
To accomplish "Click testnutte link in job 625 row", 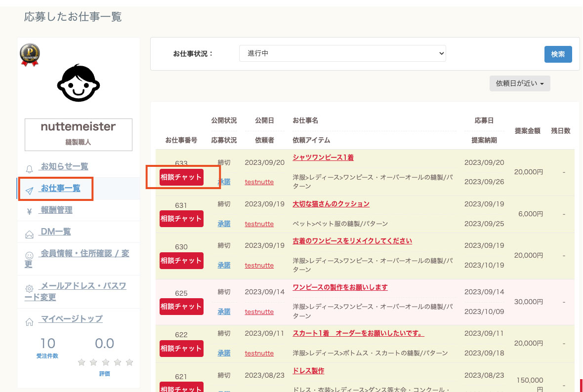I will point(259,312).
